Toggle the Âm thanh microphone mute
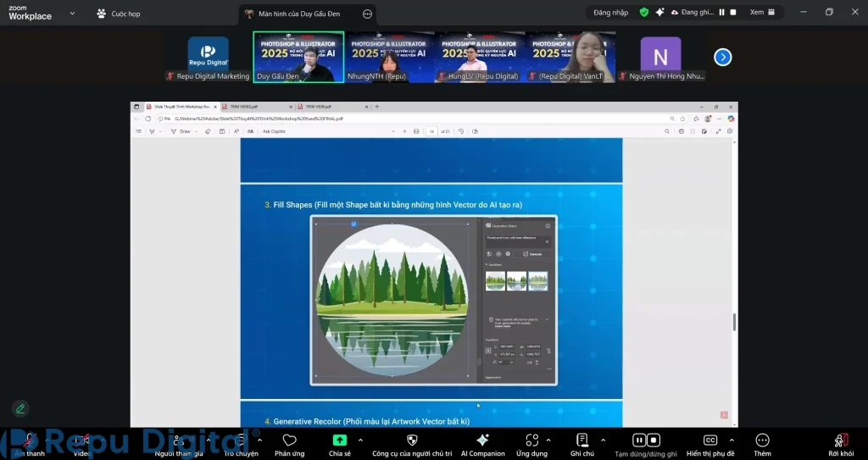Image resolution: width=868 pixels, height=460 pixels. point(30,441)
